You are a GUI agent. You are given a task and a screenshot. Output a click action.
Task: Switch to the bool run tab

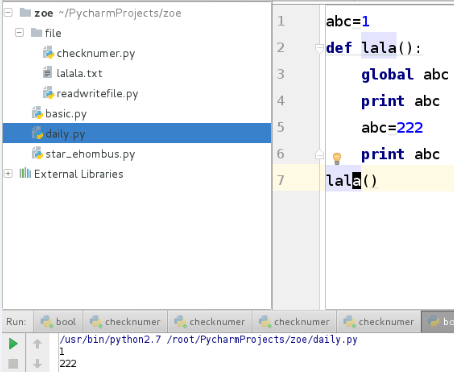coord(58,322)
